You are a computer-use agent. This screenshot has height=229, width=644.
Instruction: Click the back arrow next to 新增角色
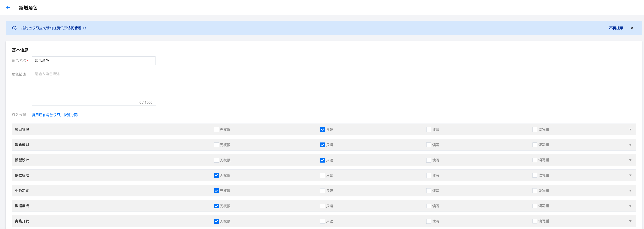(x=8, y=8)
